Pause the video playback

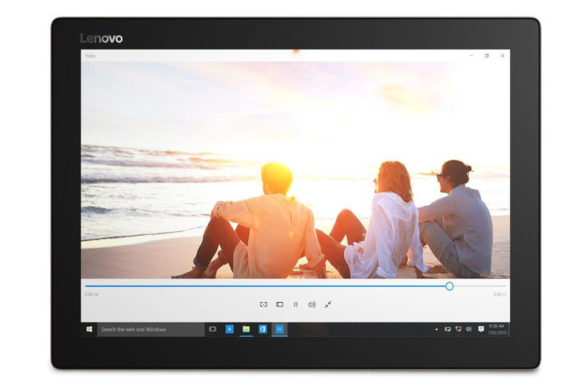click(295, 304)
